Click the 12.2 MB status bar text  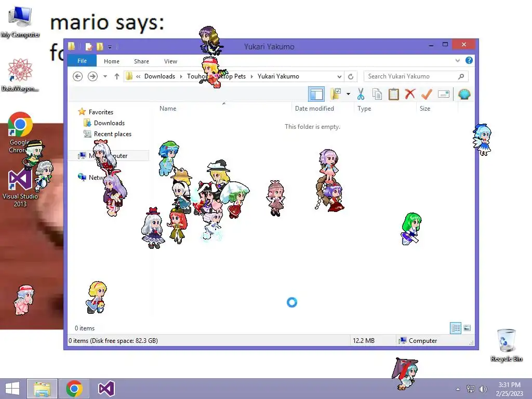(364, 341)
